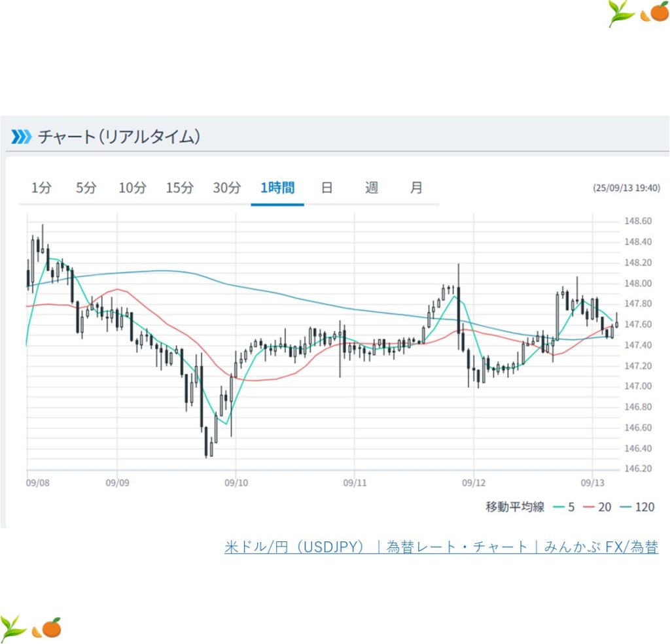670x644 pixels.
Task: Click the blue 120-period moving average legend
Action: point(637,507)
